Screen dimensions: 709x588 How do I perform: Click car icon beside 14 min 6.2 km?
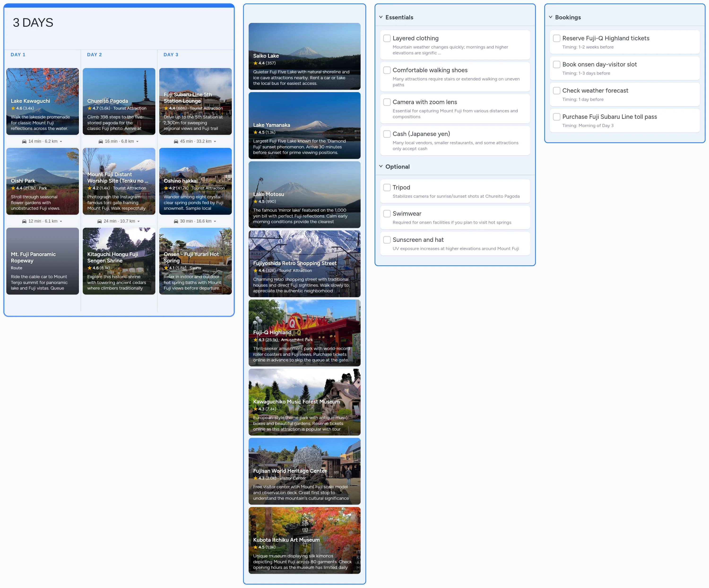pos(24,142)
